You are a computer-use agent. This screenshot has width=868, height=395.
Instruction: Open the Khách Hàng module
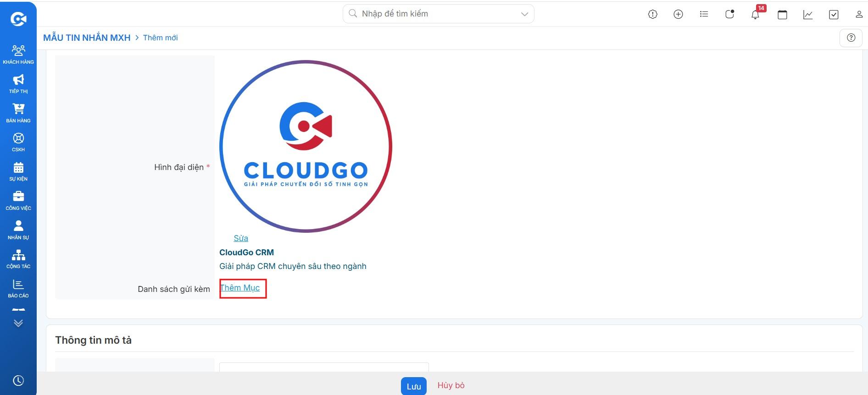(x=18, y=54)
